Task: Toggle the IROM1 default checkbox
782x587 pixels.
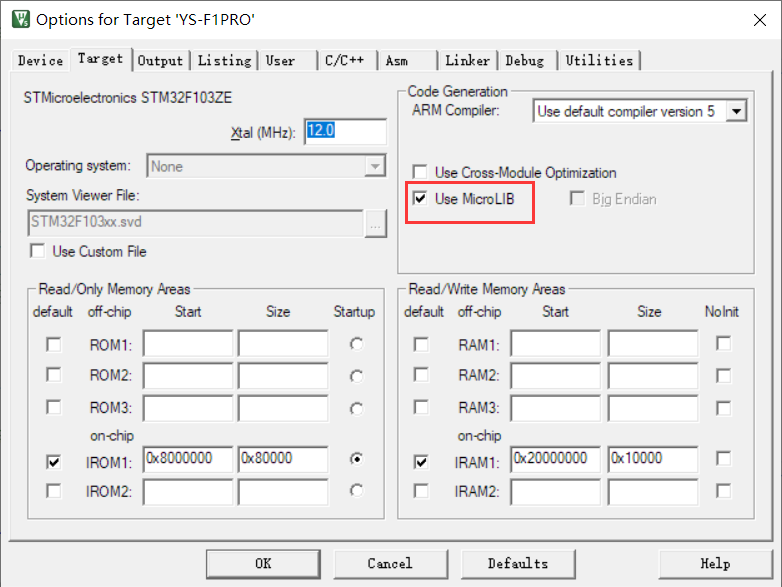Action: click(x=53, y=462)
